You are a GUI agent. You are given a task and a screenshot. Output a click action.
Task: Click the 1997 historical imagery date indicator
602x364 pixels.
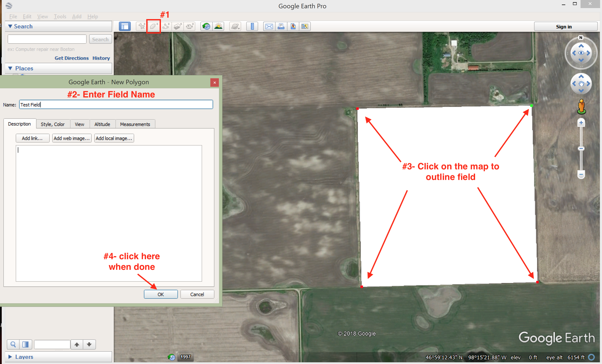[186, 357]
